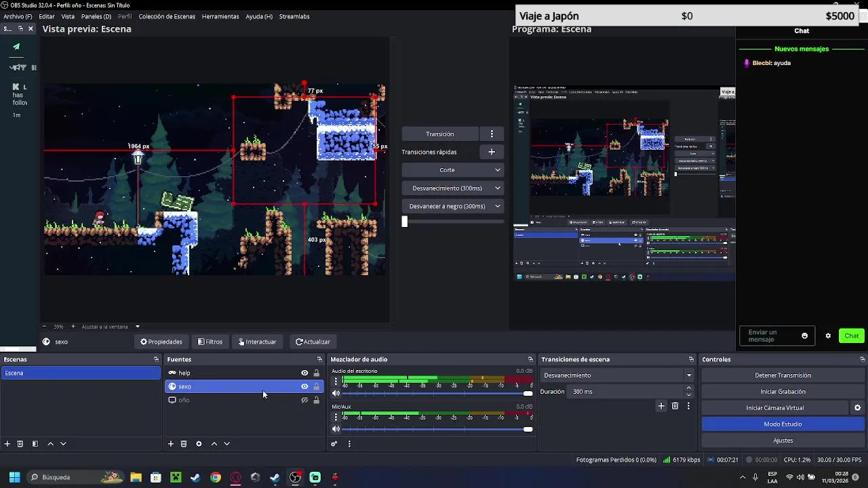Undock the Escenas panel
This screenshot has width=868, height=488.
[156, 359]
